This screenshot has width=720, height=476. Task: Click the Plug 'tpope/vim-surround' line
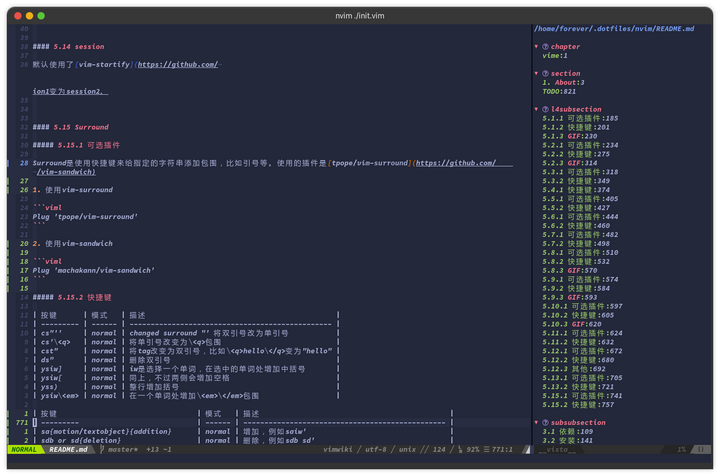point(85,217)
